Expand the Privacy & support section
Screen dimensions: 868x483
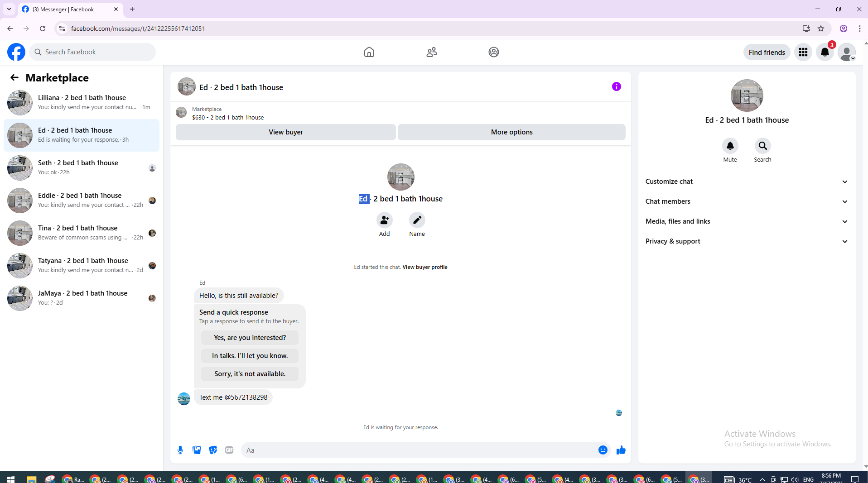(x=747, y=241)
